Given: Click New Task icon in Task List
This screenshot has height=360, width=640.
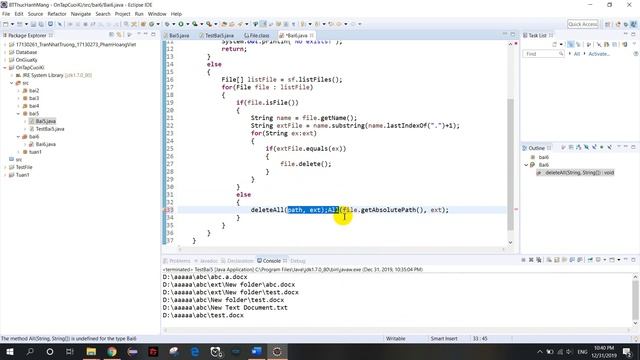Looking at the screenshot, I should (x=554, y=44).
